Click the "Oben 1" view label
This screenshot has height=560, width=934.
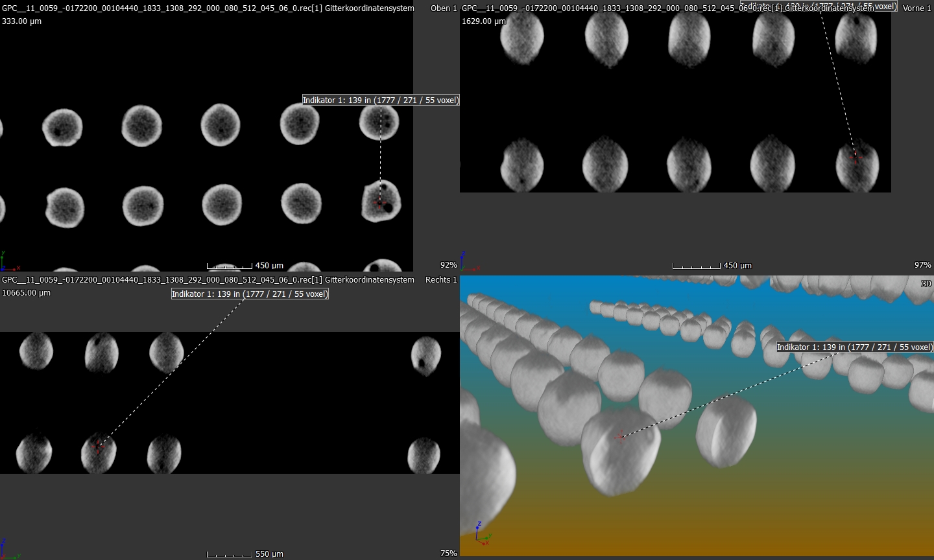(x=444, y=8)
